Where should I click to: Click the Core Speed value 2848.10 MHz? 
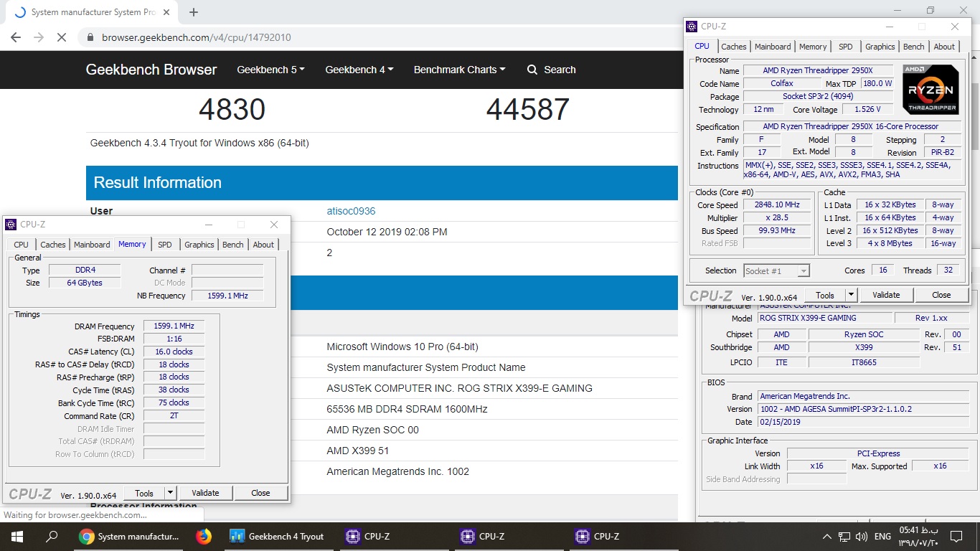776,204
